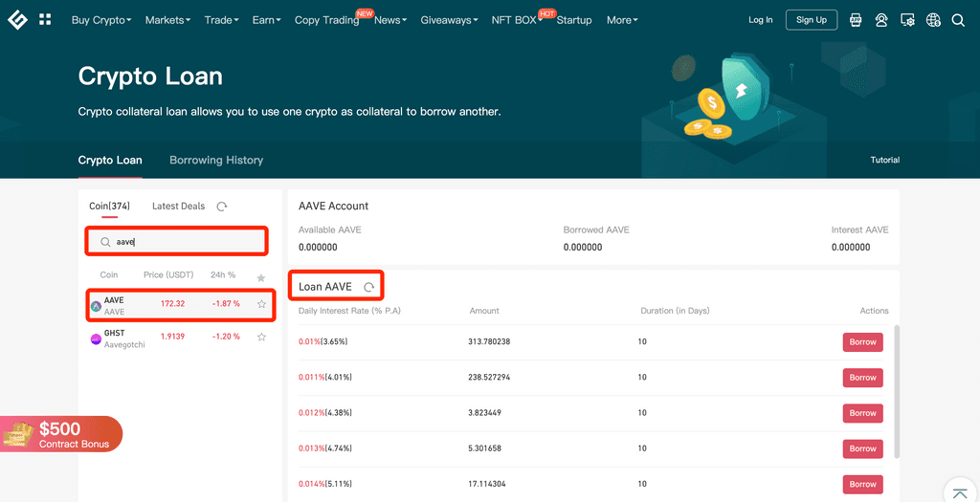
Task: Favorite GHST with its star icon
Action: [262, 337]
